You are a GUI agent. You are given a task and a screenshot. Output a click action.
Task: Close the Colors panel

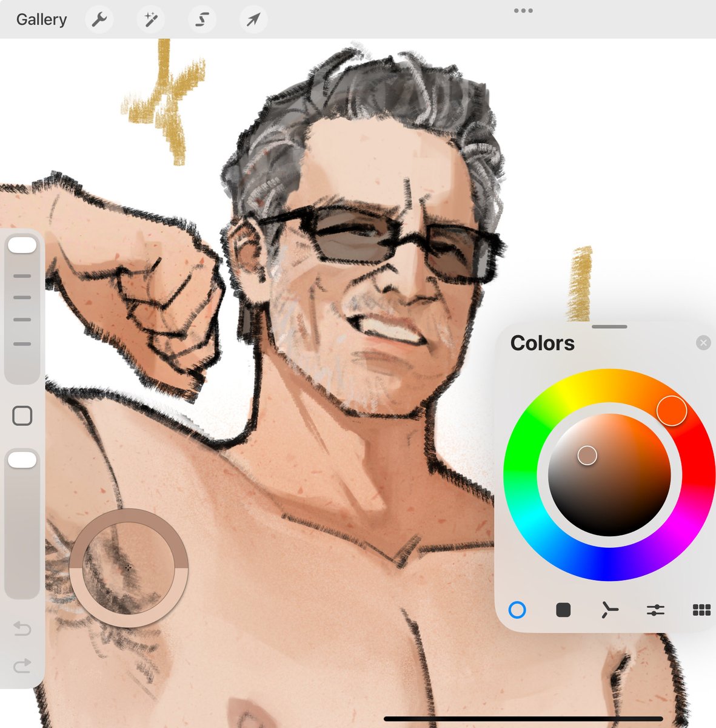[703, 343]
